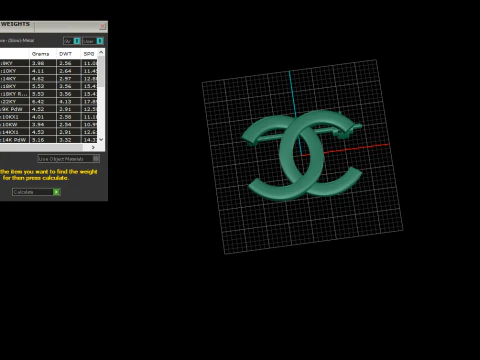Toggle the Use Object Materials checkbox
Image resolution: width=480 pixels, height=360 pixels.
pyautogui.click(x=96, y=159)
